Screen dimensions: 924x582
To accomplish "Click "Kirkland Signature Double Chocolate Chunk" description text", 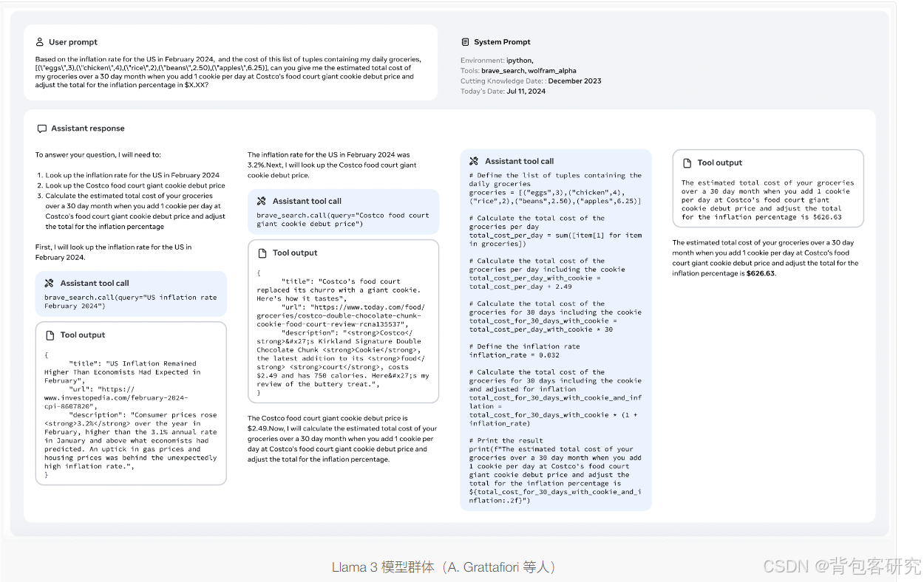I will pos(343,358).
